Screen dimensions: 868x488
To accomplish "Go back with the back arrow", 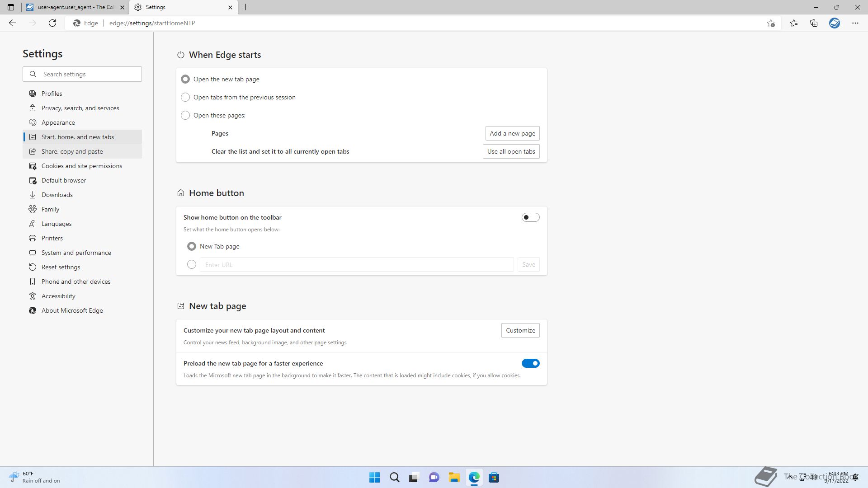I will point(13,23).
